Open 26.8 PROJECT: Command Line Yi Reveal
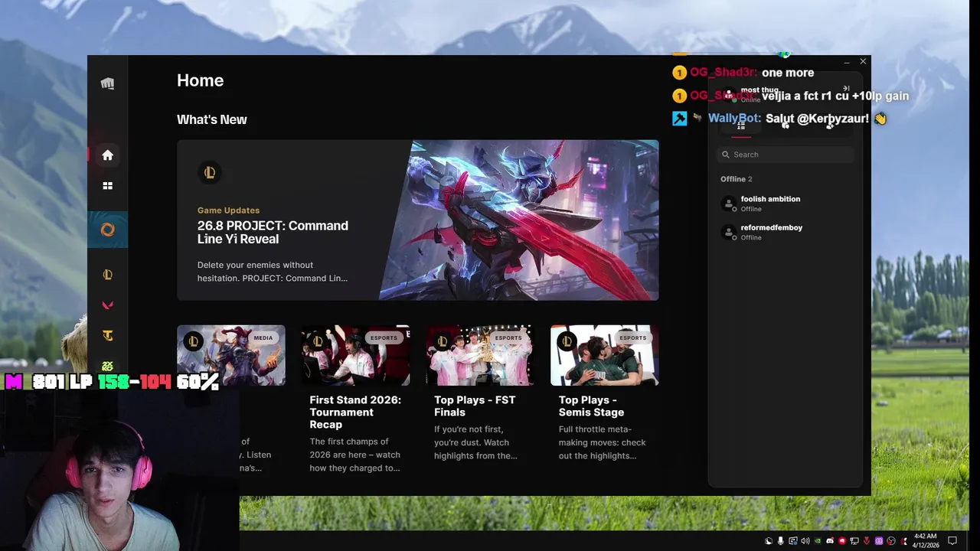The image size is (980, 551). tap(273, 232)
